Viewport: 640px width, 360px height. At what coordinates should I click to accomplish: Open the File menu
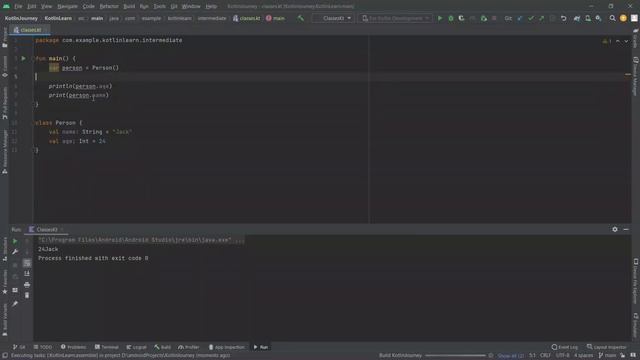[18, 6]
